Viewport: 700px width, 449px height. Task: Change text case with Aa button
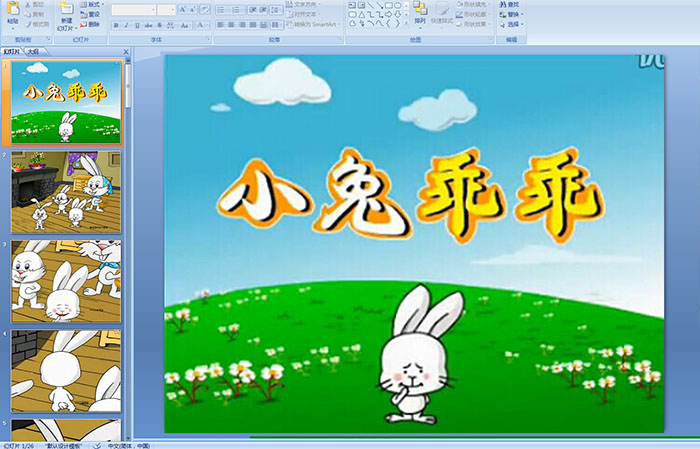pyautogui.click(x=185, y=25)
